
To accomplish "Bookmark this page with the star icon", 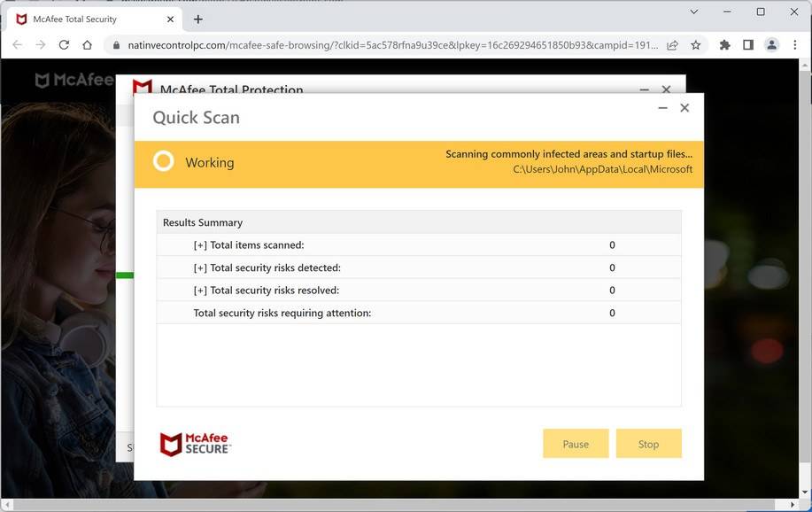I will click(x=695, y=45).
